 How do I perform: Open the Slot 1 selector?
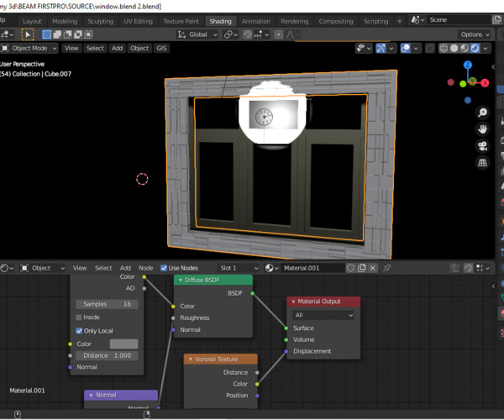(x=233, y=268)
